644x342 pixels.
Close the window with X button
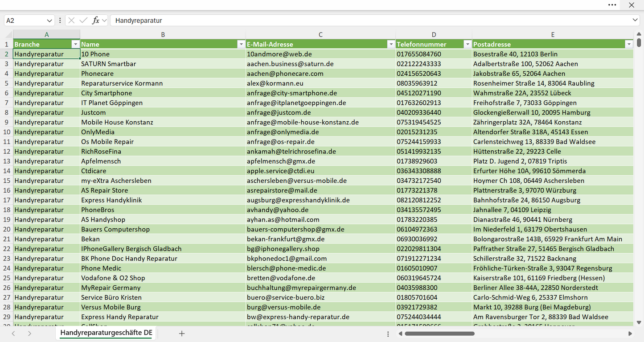click(632, 5)
